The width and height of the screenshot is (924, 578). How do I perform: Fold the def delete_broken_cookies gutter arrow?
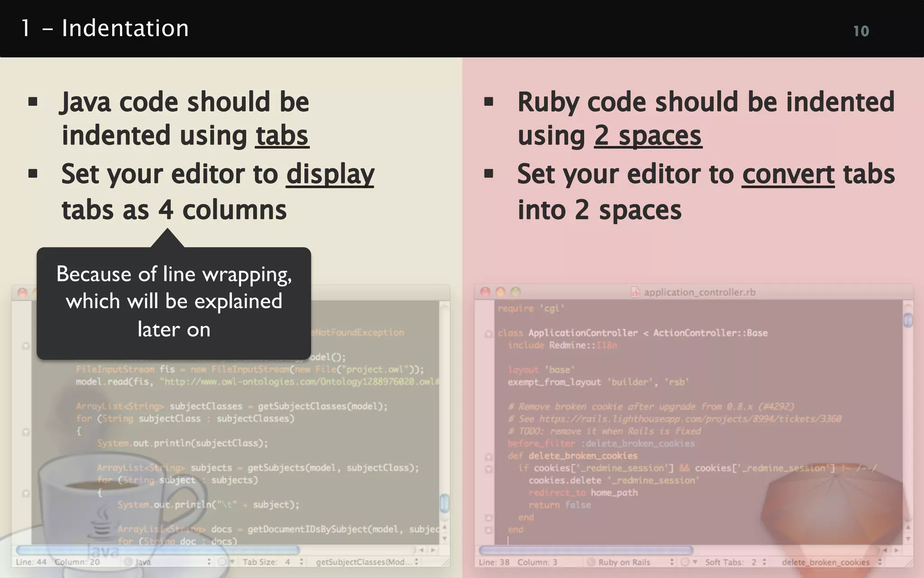point(488,457)
